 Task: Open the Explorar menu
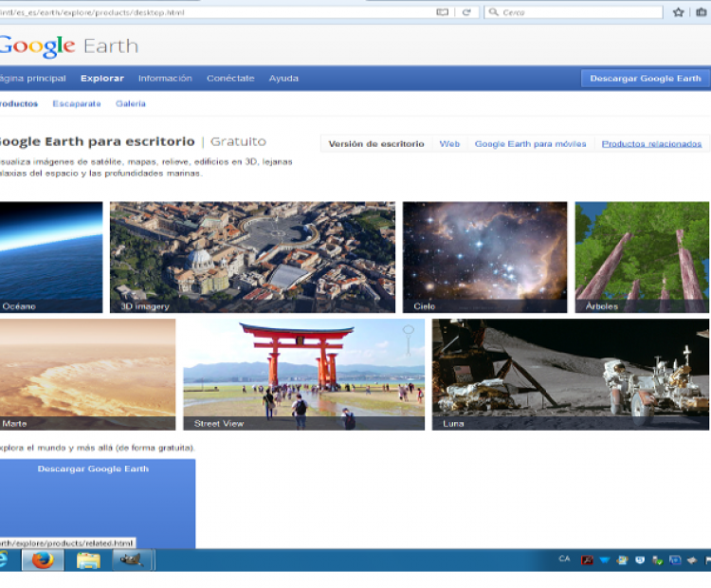(x=102, y=78)
